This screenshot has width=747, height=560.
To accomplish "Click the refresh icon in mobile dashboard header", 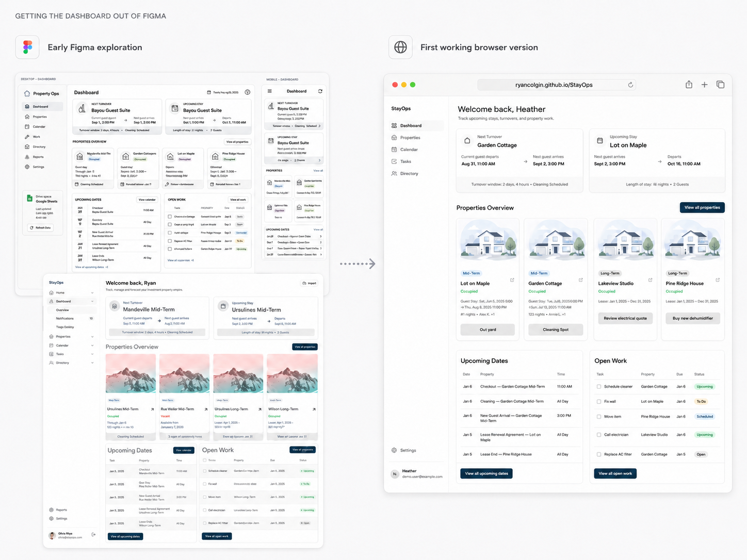I will point(320,91).
